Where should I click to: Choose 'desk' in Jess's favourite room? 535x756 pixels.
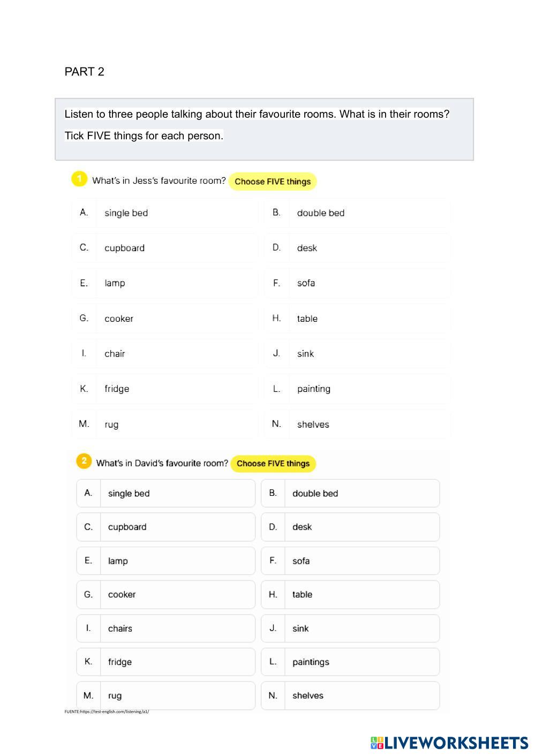pos(357,248)
